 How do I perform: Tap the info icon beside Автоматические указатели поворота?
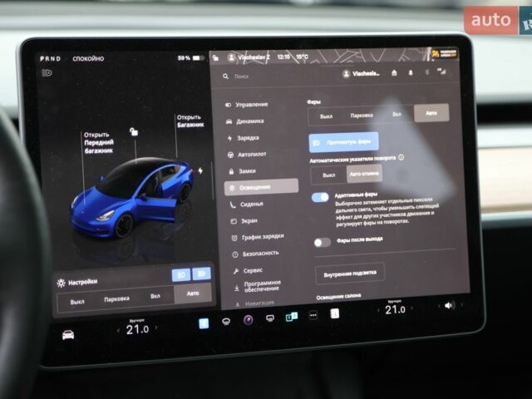point(401,157)
